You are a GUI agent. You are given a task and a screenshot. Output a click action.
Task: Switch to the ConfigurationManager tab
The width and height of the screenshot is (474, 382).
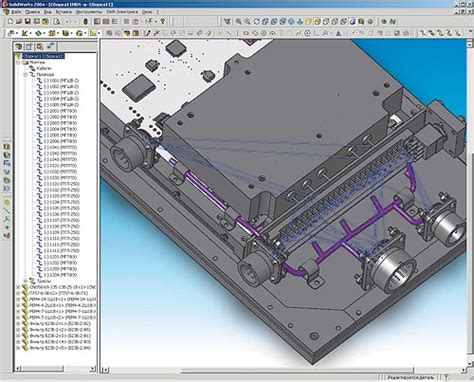pyautogui.click(x=40, y=46)
